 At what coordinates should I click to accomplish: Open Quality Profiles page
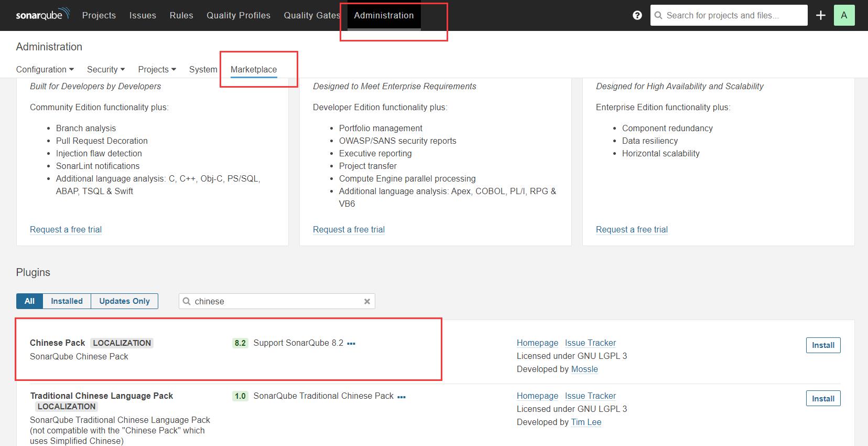coord(238,15)
